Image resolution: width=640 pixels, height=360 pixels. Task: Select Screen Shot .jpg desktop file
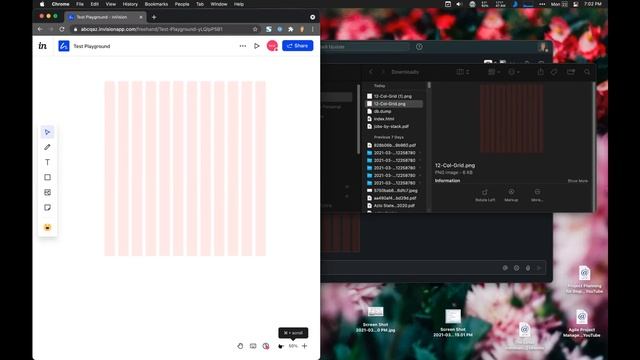point(376,319)
